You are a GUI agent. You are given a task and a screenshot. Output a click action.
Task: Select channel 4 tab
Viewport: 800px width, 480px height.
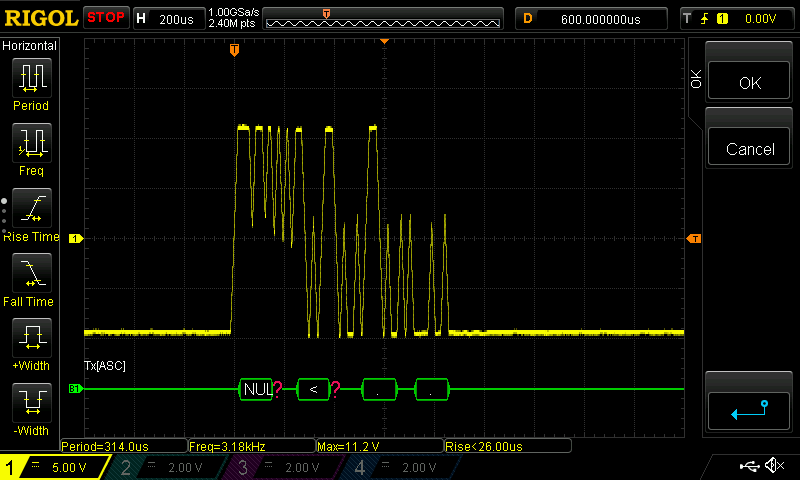[399, 467]
